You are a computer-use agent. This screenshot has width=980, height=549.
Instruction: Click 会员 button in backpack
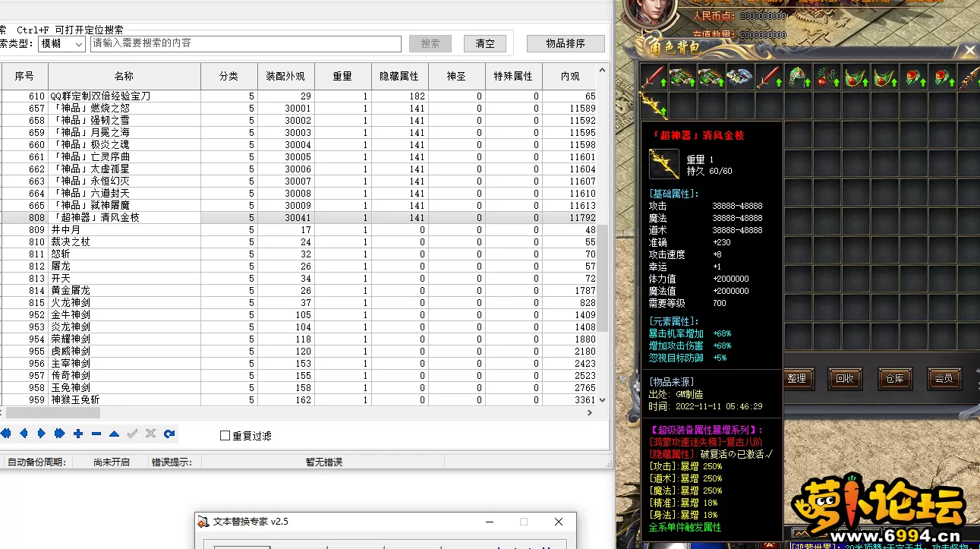click(x=944, y=378)
